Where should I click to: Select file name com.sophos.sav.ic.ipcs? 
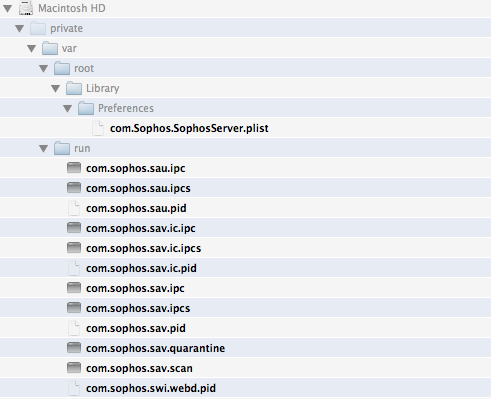(143, 249)
